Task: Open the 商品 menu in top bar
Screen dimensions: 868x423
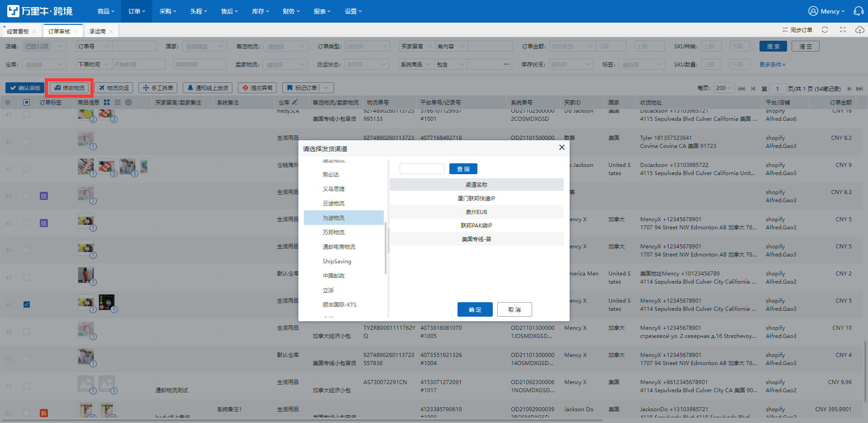Action: pos(106,11)
